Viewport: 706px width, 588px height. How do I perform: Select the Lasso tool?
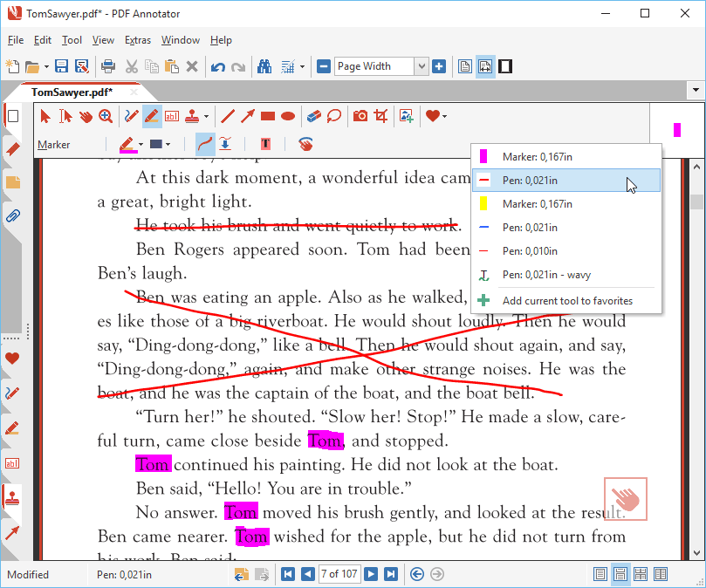click(334, 117)
